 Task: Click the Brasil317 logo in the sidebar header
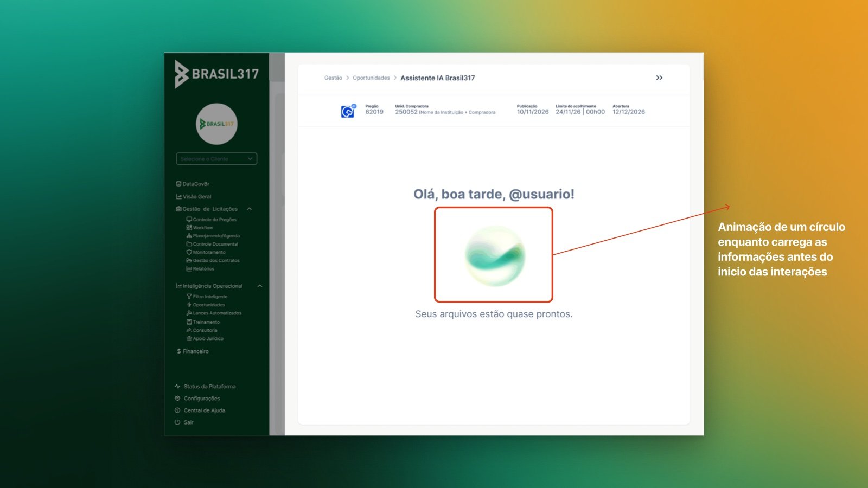tap(216, 74)
